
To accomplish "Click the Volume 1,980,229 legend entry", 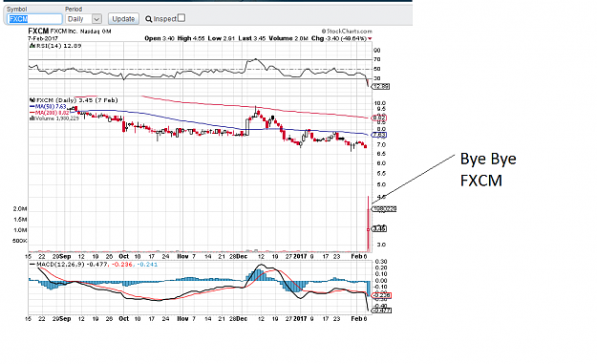I will [54, 118].
